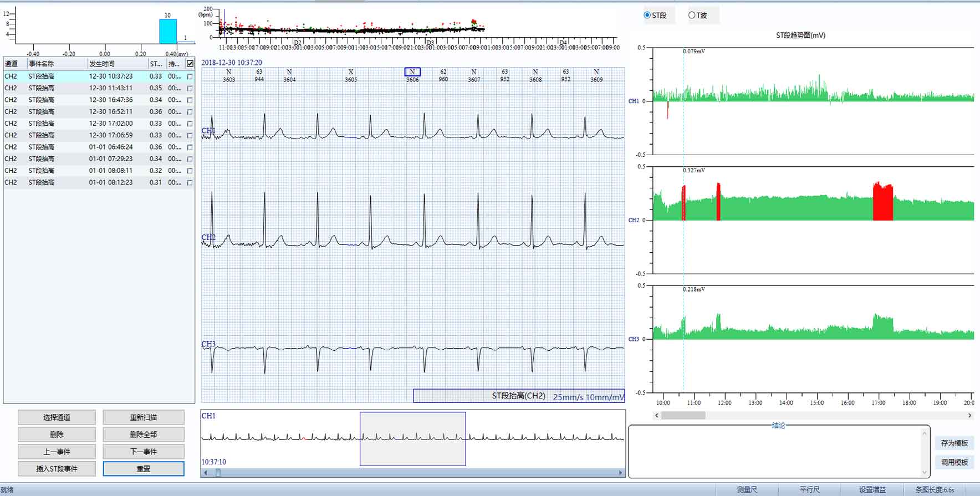
Task: Click the cyan histogram bar labeled 10
Action: [x=168, y=32]
